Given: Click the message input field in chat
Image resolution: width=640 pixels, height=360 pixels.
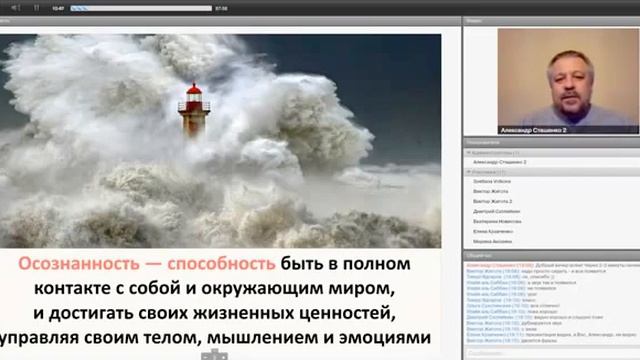Looking at the screenshot, I should tap(552, 353).
